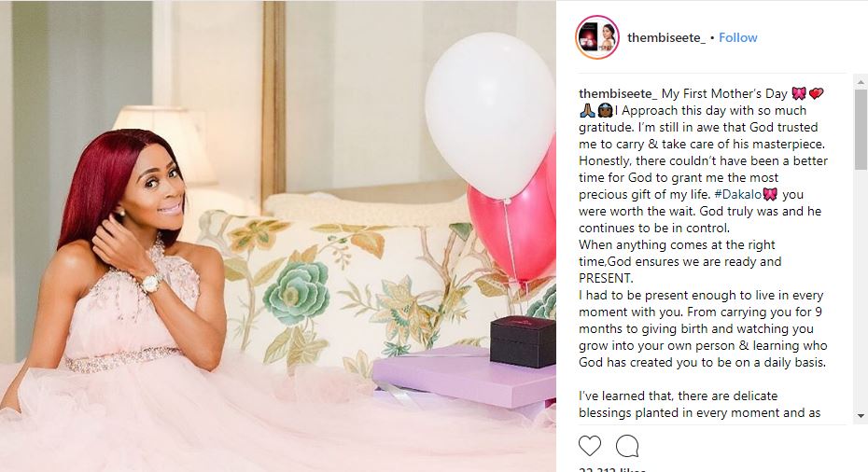Open the thembiseete_ profile picture

(x=596, y=37)
